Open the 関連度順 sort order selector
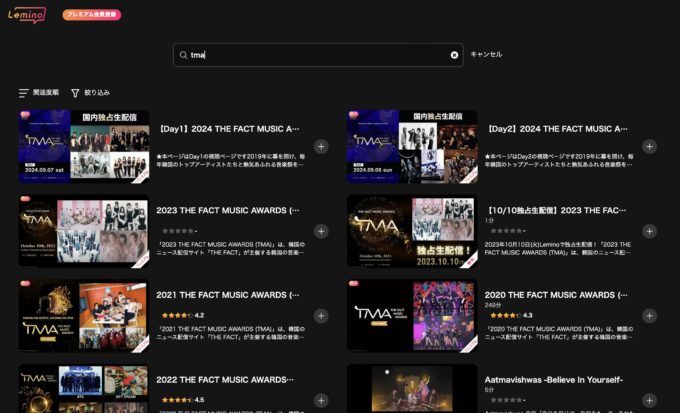 pos(39,92)
